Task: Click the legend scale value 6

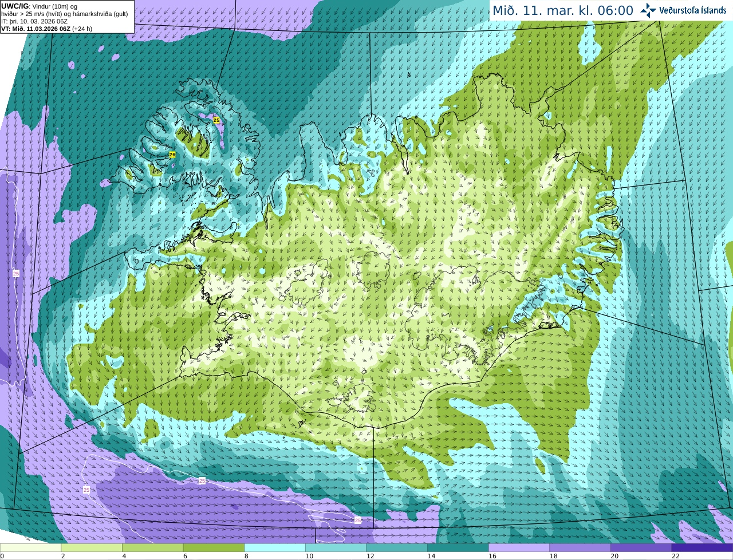Action: 186,556
